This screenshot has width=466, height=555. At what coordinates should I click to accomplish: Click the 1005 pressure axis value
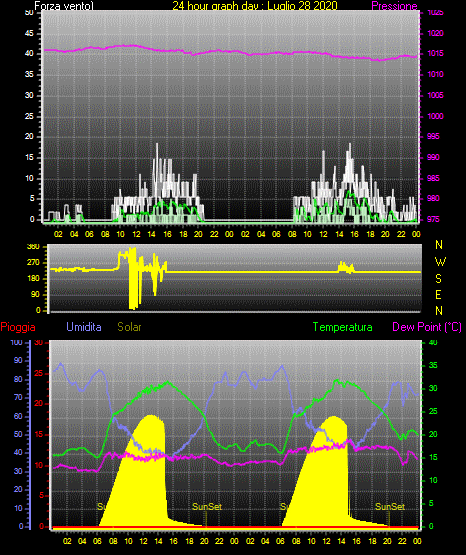click(x=435, y=95)
